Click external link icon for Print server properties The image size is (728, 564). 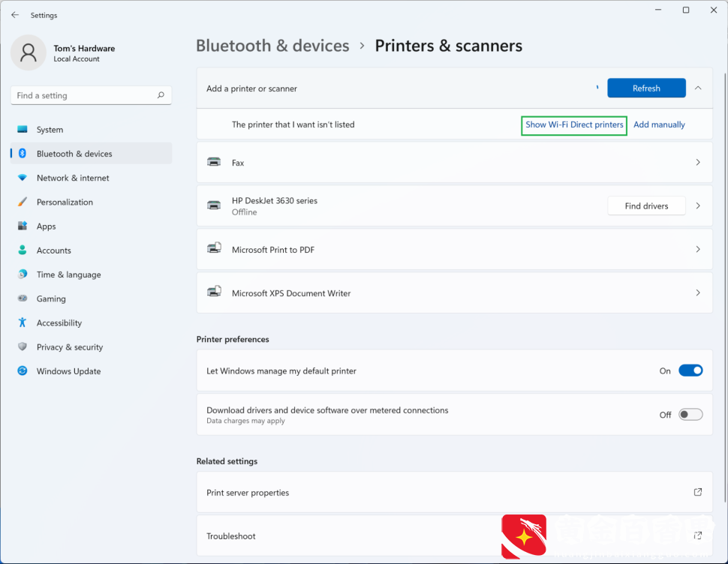(x=698, y=492)
